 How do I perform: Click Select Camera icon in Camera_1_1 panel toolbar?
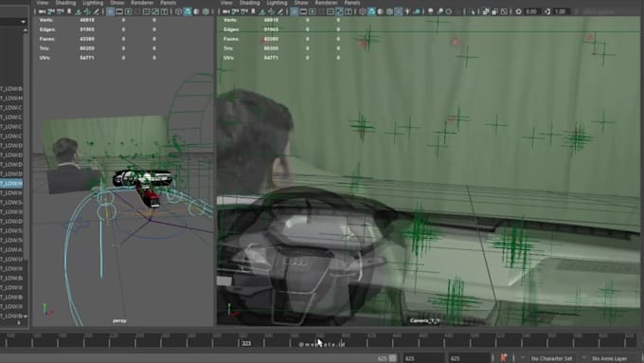226,11
